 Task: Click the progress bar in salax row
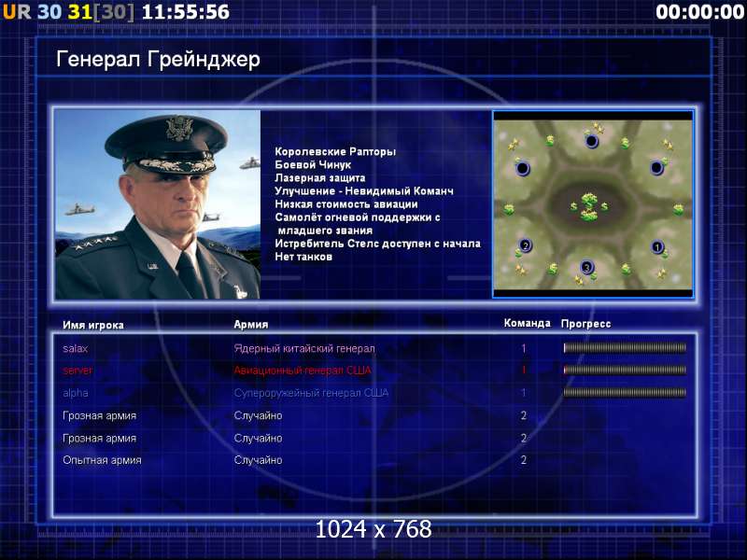[x=625, y=348]
